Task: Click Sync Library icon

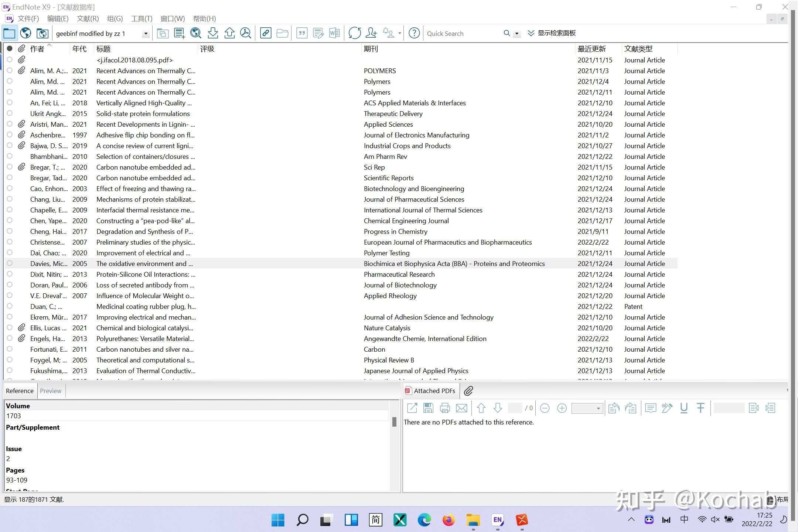Action: [355, 33]
